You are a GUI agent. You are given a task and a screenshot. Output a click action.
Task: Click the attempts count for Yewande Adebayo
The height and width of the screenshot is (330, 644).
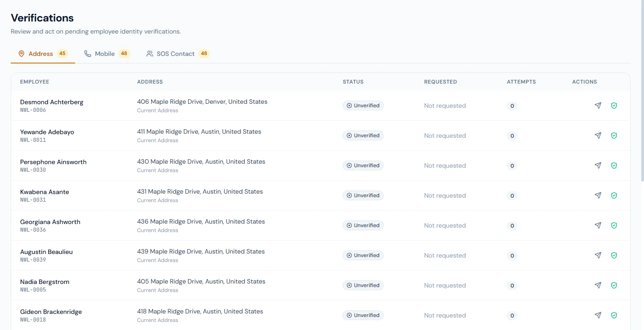[x=512, y=135]
